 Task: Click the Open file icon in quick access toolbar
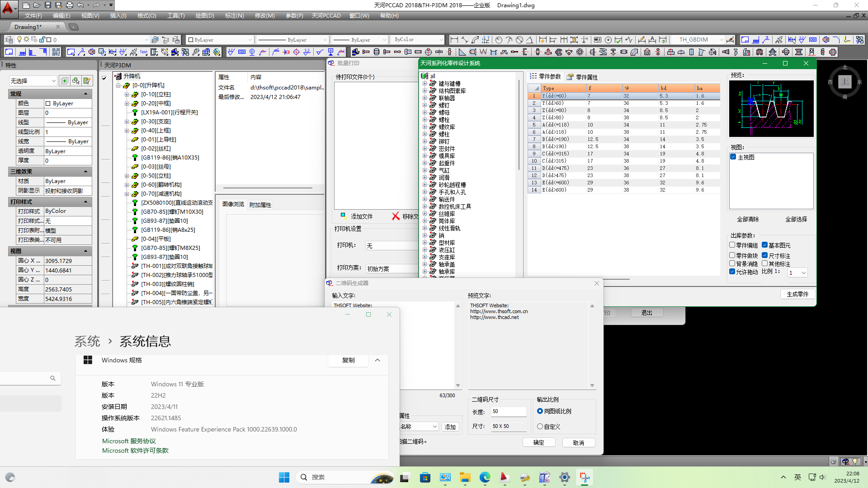point(37,5)
